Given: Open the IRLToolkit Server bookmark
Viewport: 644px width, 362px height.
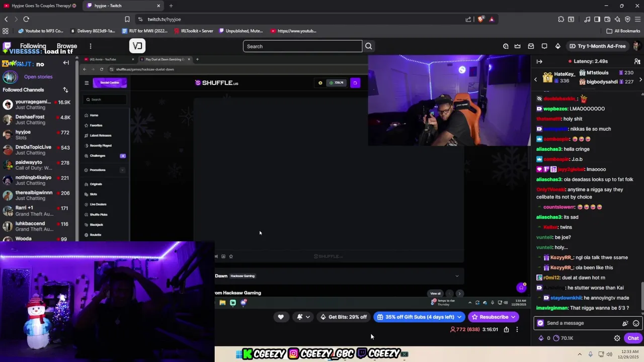Looking at the screenshot, I should point(194,31).
